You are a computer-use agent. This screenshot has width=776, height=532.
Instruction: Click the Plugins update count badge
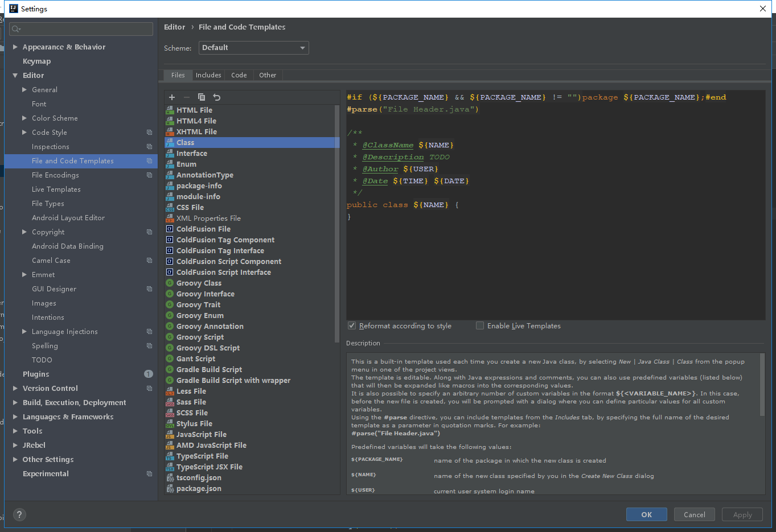(x=149, y=374)
